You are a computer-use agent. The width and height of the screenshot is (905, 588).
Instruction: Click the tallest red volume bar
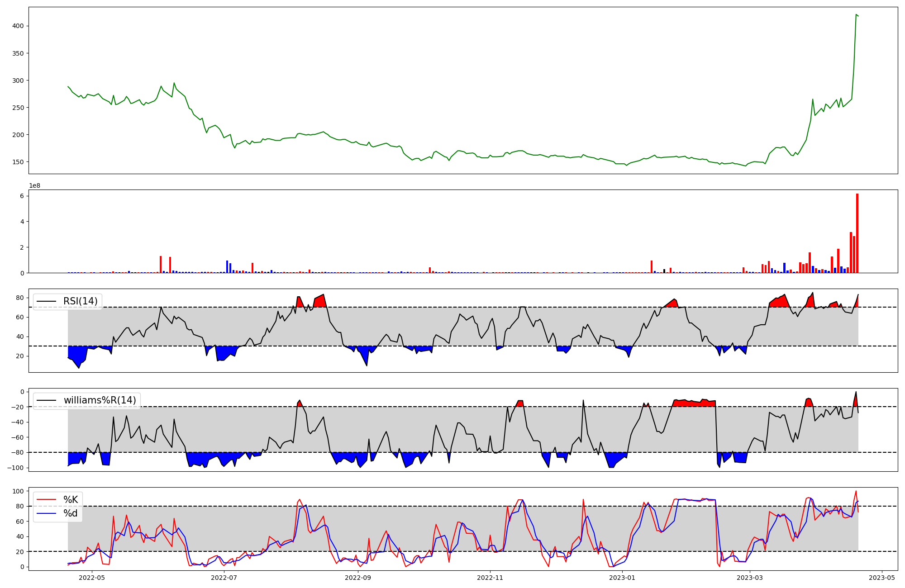(857, 233)
